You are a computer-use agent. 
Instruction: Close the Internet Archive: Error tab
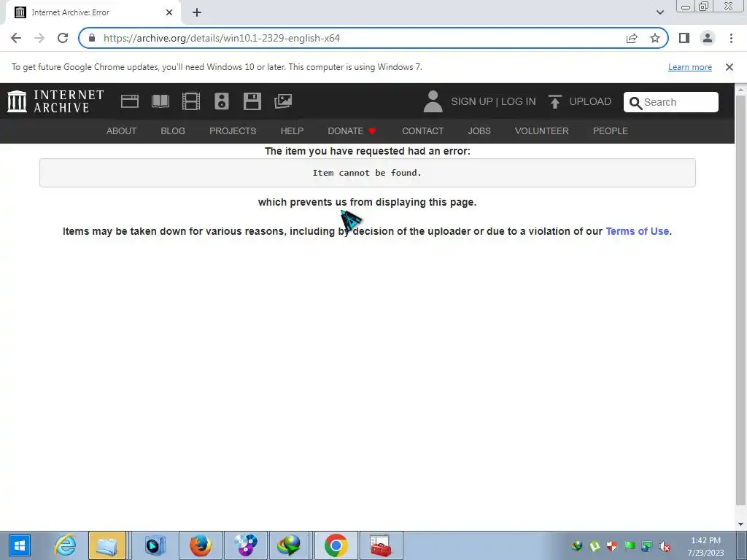(169, 12)
